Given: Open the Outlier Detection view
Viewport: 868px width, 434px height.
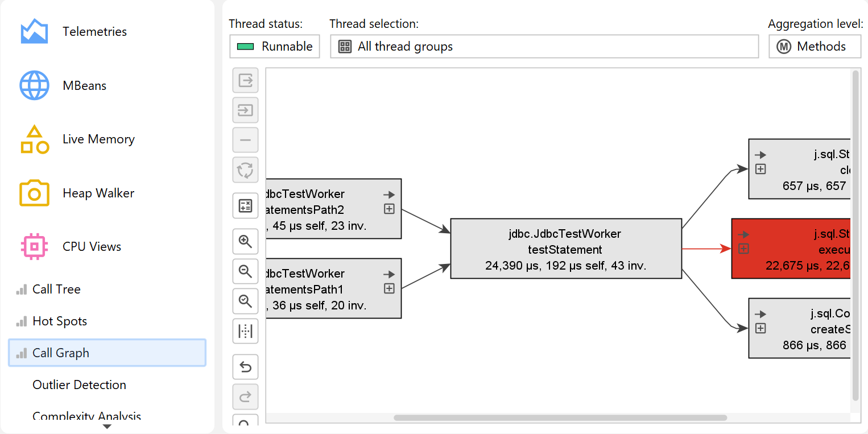Looking at the screenshot, I should tap(79, 385).
